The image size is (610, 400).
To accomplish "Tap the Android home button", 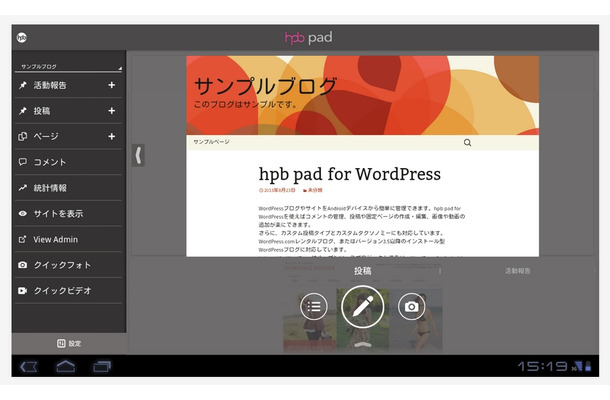I will [x=66, y=366].
